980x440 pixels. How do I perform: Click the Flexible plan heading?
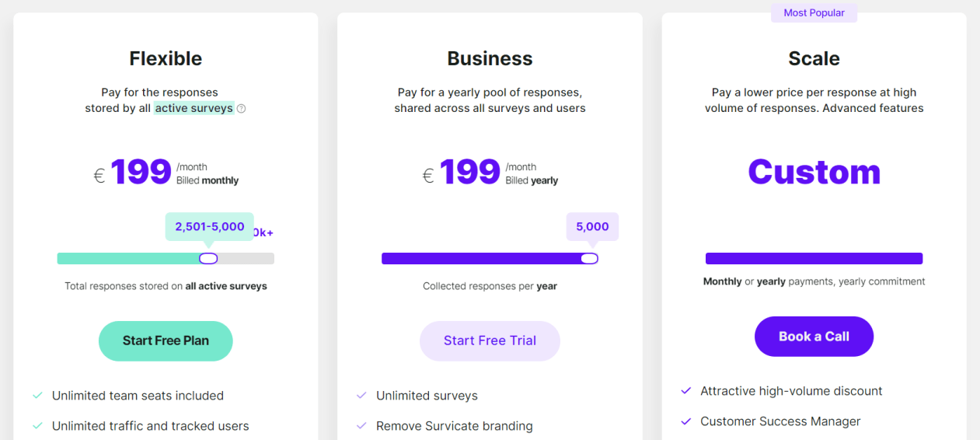pos(166,58)
